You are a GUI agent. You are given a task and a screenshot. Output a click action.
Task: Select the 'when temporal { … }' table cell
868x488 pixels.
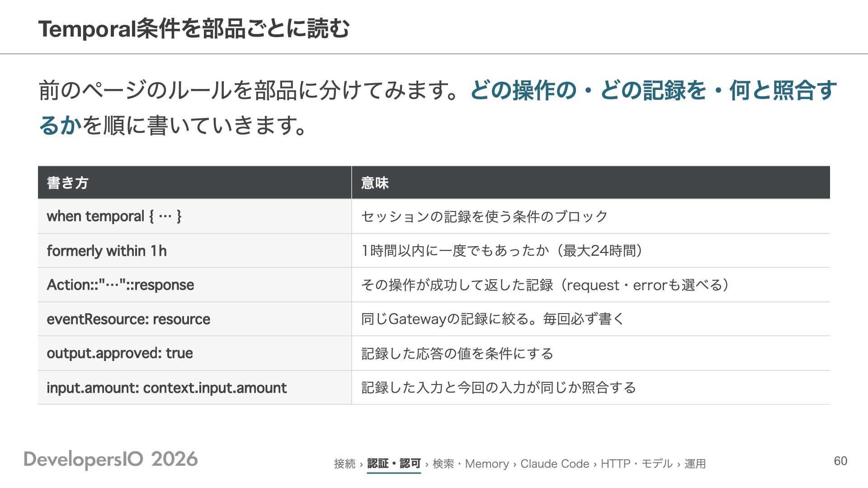[194, 216]
